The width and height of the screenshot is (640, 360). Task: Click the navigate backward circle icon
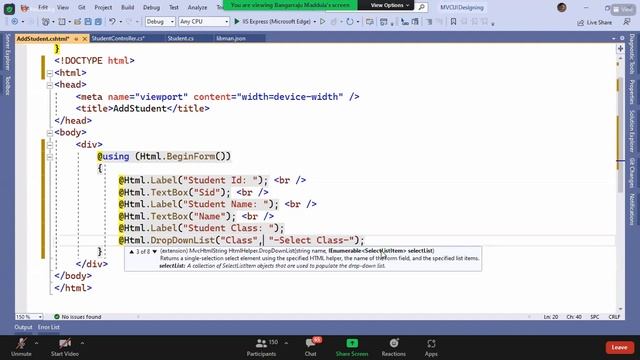click(15, 22)
